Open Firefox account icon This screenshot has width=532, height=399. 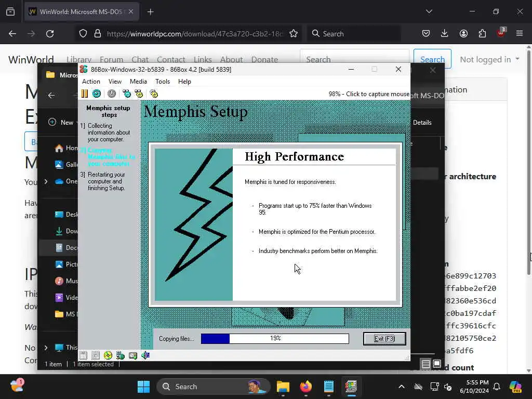[463, 34]
